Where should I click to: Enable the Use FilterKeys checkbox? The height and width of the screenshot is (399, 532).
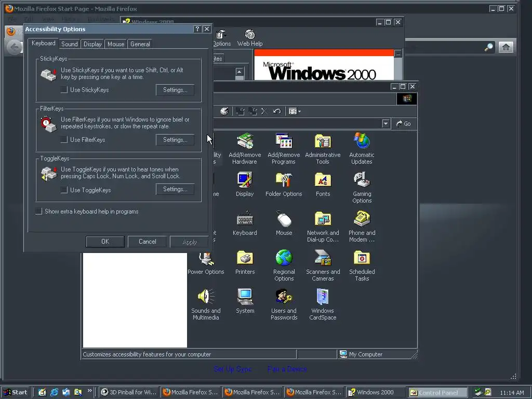point(64,139)
